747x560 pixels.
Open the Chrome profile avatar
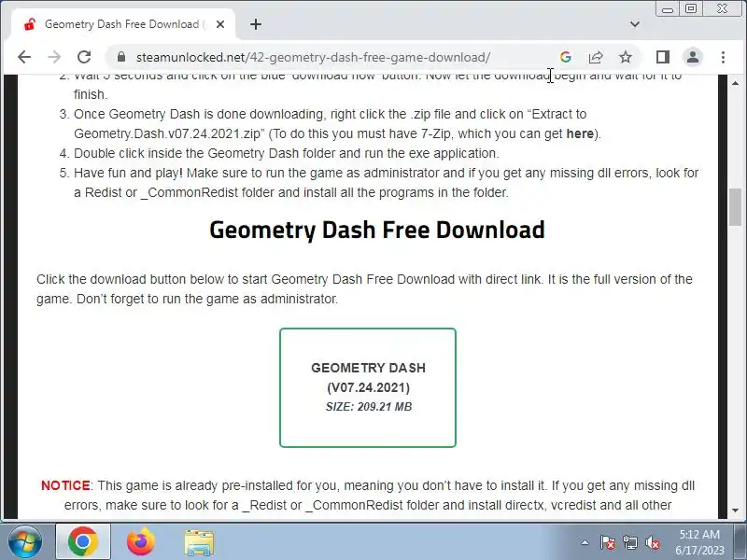(x=693, y=57)
